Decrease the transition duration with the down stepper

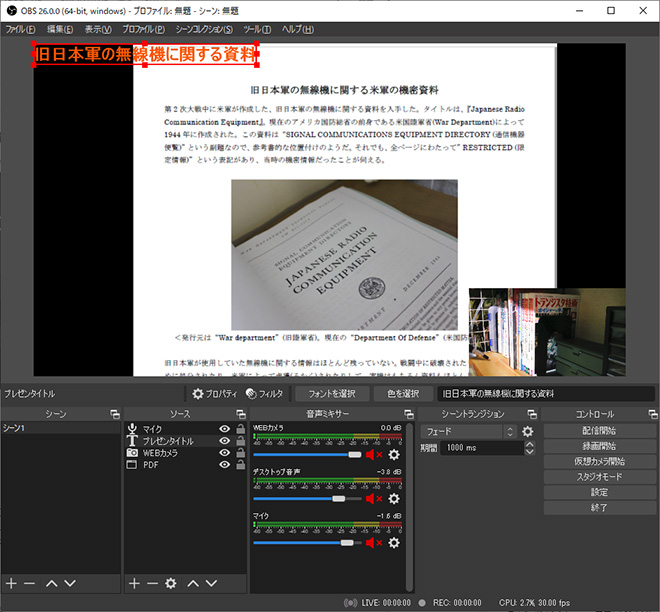click(530, 452)
